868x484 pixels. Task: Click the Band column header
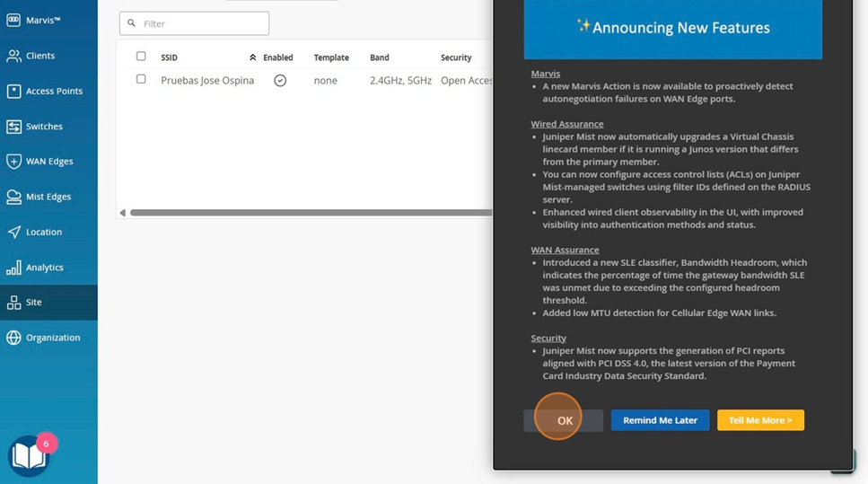(x=379, y=57)
